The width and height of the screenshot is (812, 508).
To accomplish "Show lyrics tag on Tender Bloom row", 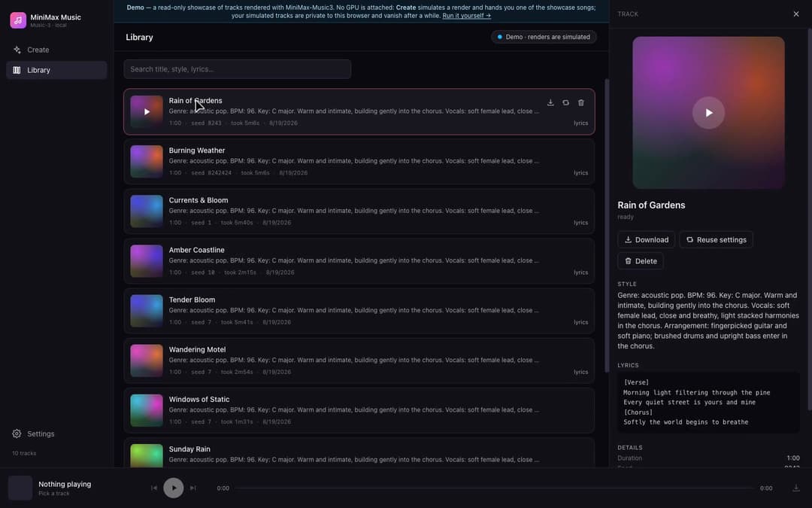I will (x=580, y=322).
